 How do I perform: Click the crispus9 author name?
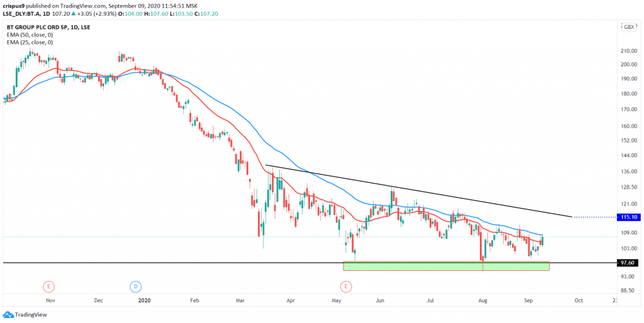tap(13, 6)
